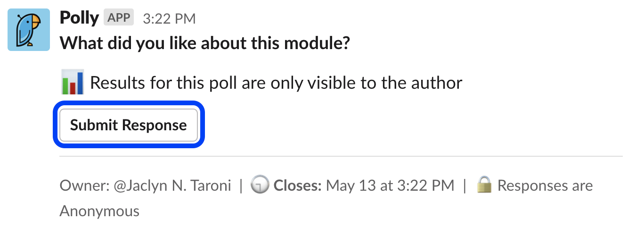Click the word Anonymous on the last line
The height and width of the screenshot is (228, 644).
[x=99, y=211]
